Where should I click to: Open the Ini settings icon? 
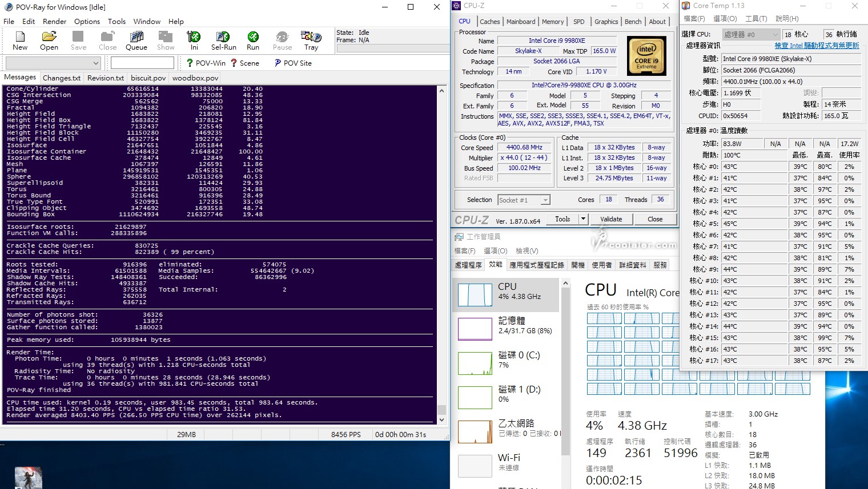tap(194, 41)
